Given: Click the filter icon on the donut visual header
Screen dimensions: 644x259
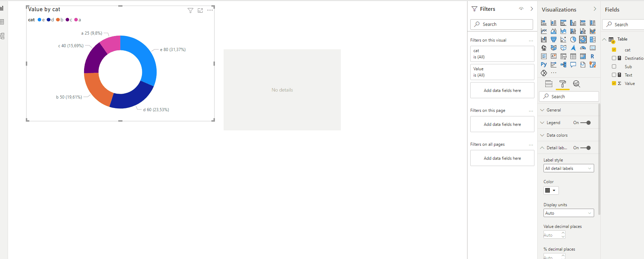Looking at the screenshot, I should click(190, 10).
